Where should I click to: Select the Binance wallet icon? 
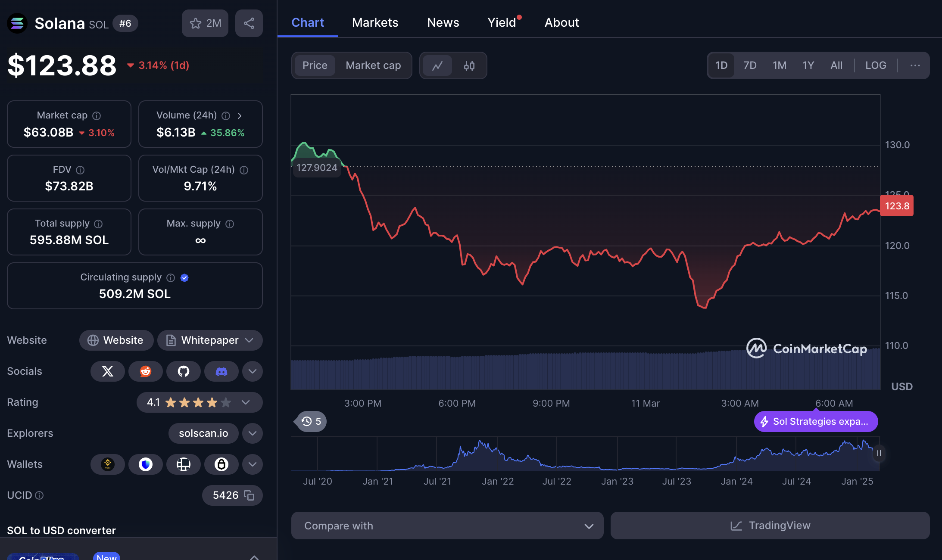108,464
